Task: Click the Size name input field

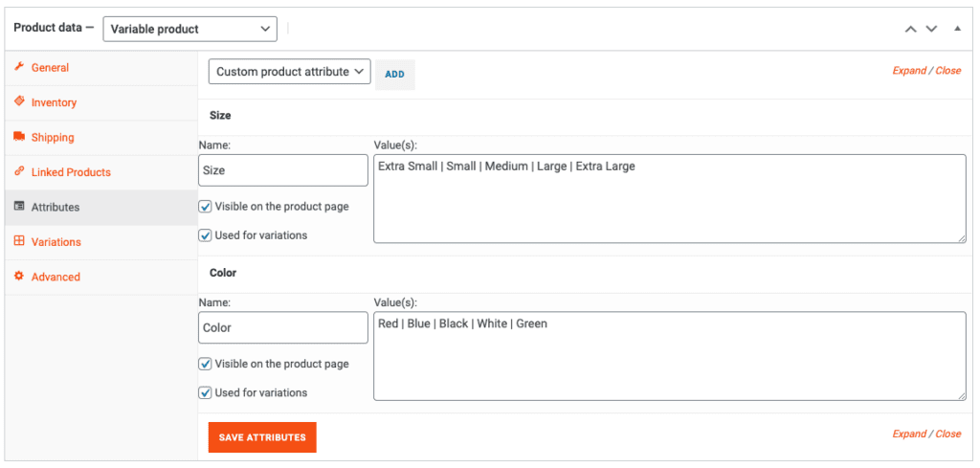Action: coord(283,170)
